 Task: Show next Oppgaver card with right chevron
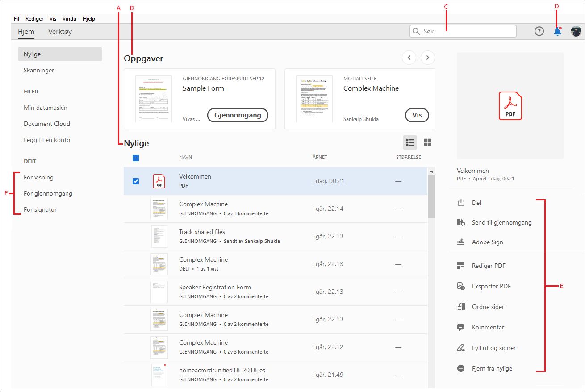428,58
